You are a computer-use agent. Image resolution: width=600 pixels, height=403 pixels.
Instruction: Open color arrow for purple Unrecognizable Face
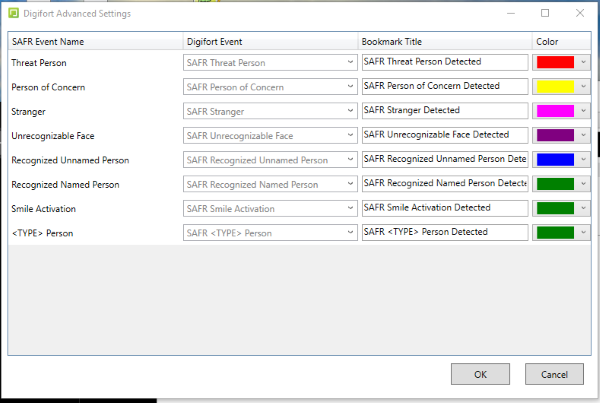click(583, 135)
